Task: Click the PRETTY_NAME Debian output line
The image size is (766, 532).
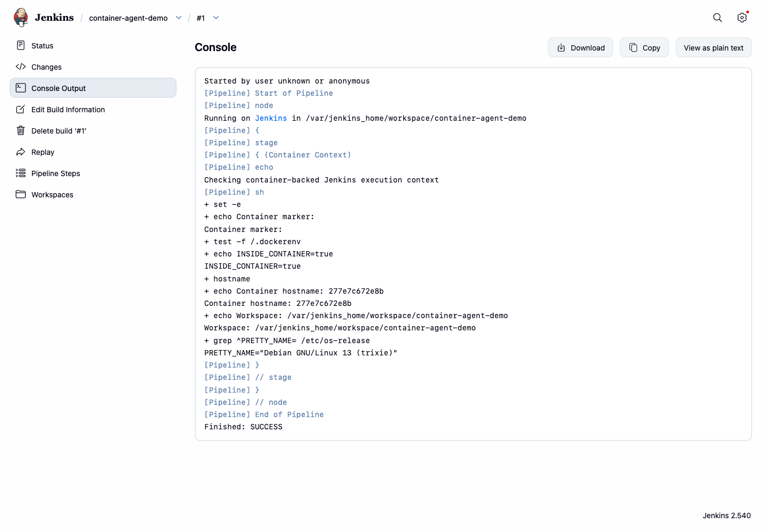Action: click(x=301, y=353)
